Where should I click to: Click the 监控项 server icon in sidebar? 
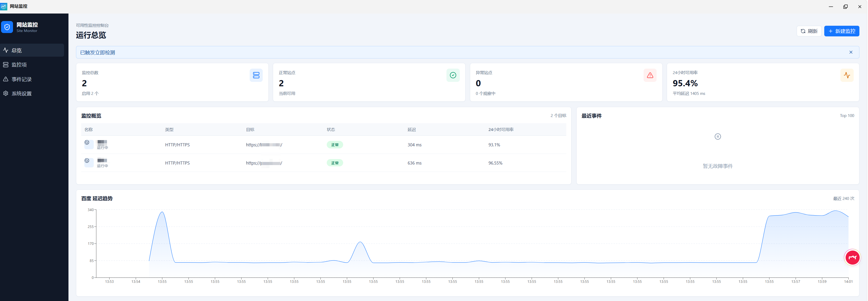(x=6, y=64)
